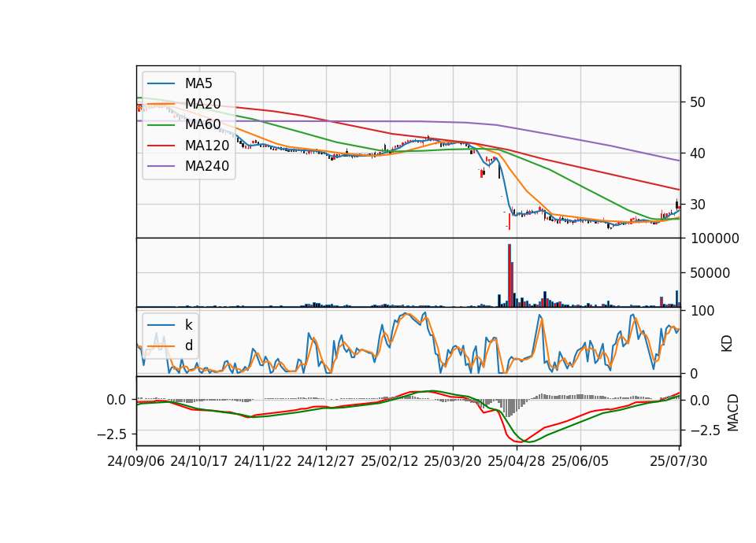Viewport: 756px width, 543px height.
Task: Click the price axis value 50
Action: point(697,102)
